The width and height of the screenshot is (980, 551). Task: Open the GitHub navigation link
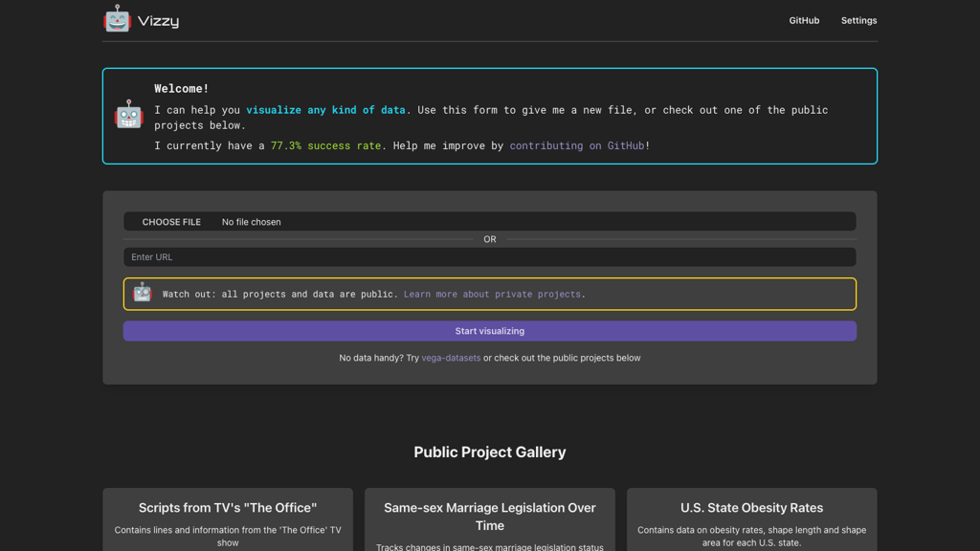tap(804, 20)
